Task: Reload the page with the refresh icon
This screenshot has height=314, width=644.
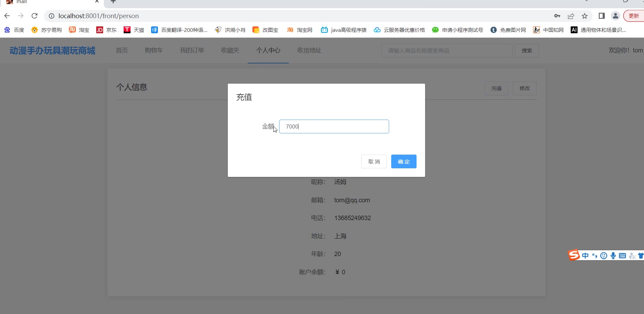Action: 35,16
